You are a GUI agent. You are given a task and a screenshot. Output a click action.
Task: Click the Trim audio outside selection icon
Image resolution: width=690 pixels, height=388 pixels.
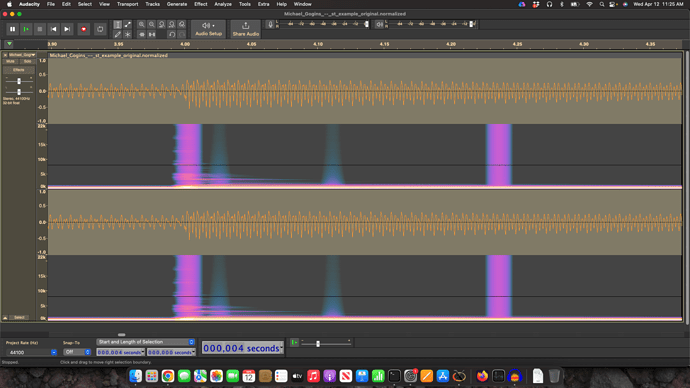[x=141, y=34]
